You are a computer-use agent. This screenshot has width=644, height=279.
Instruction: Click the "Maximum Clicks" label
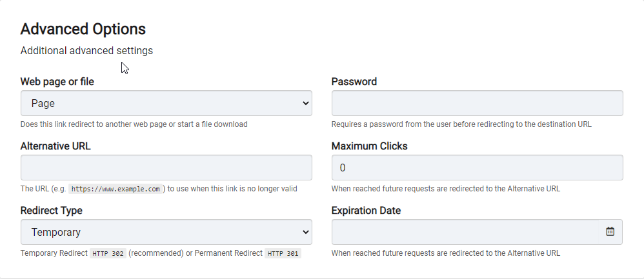tap(370, 146)
